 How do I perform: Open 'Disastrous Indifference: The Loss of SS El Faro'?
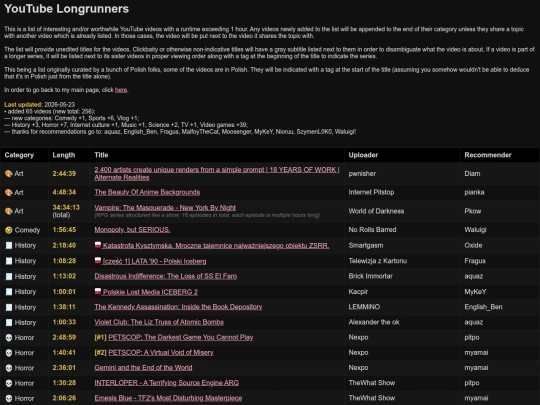click(166, 276)
